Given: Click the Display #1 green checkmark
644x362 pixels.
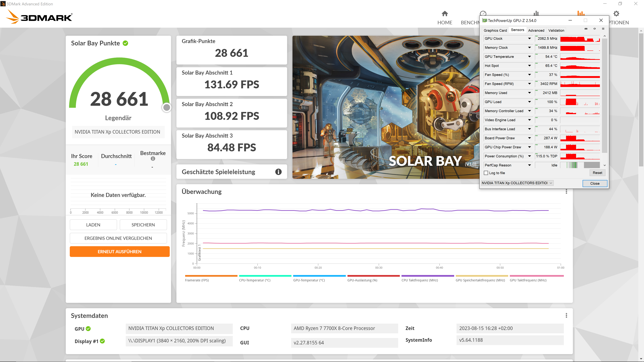Looking at the screenshot, I should point(102,341).
